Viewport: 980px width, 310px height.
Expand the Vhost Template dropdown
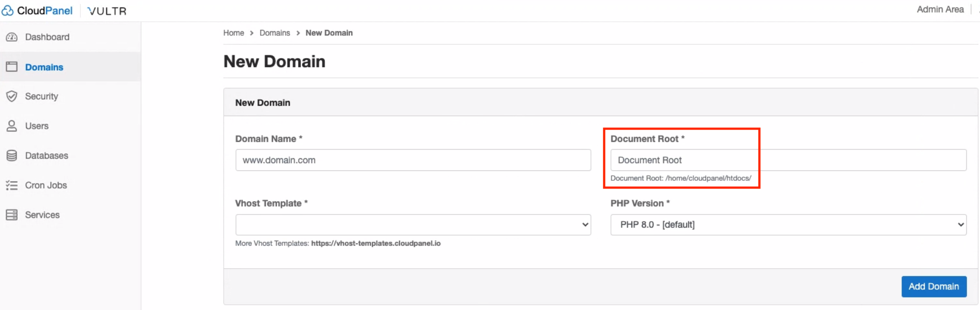[413, 225]
